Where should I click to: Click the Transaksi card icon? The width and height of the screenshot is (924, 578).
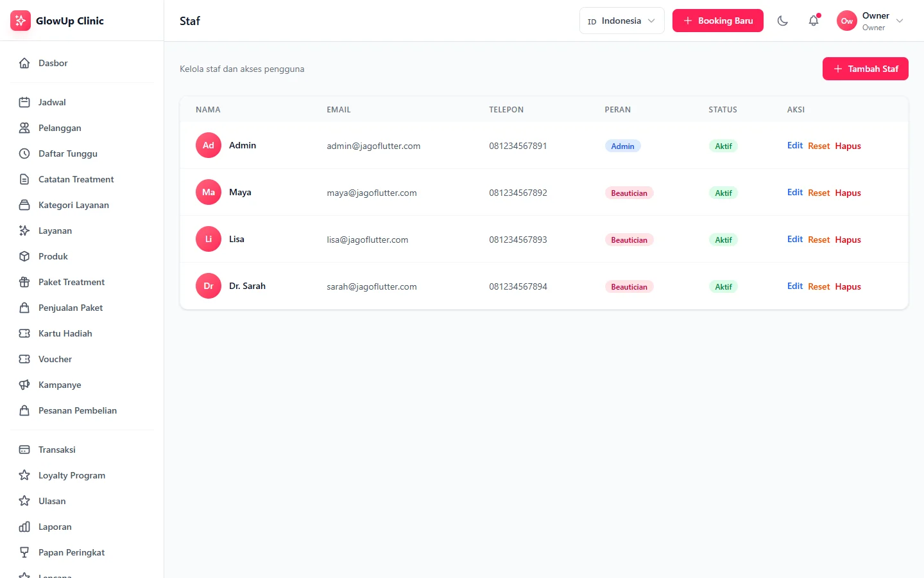pyautogui.click(x=24, y=450)
